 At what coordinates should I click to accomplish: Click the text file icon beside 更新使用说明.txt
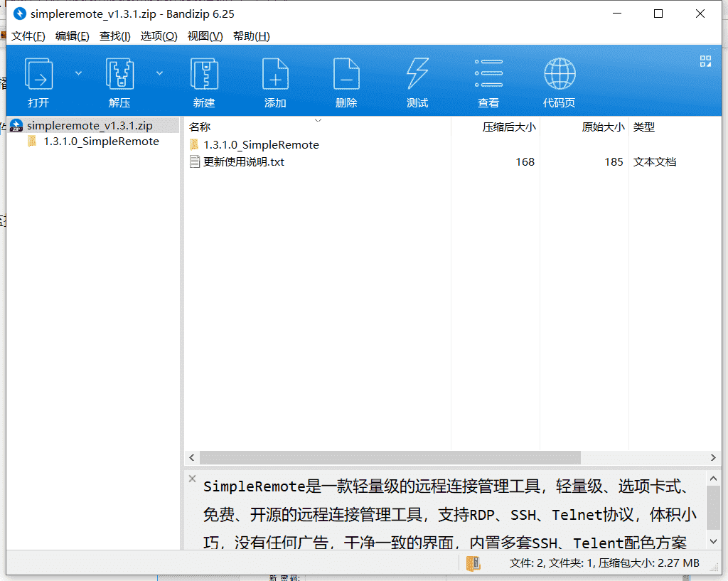pyautogui.click(x=195, y=162)
